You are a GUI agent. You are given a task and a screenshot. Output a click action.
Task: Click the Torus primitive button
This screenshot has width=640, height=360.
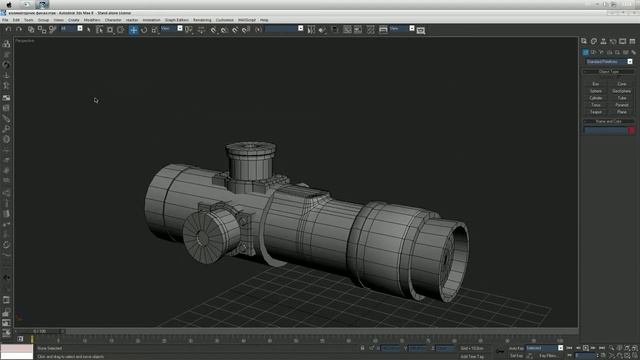[x=596, y=105]
